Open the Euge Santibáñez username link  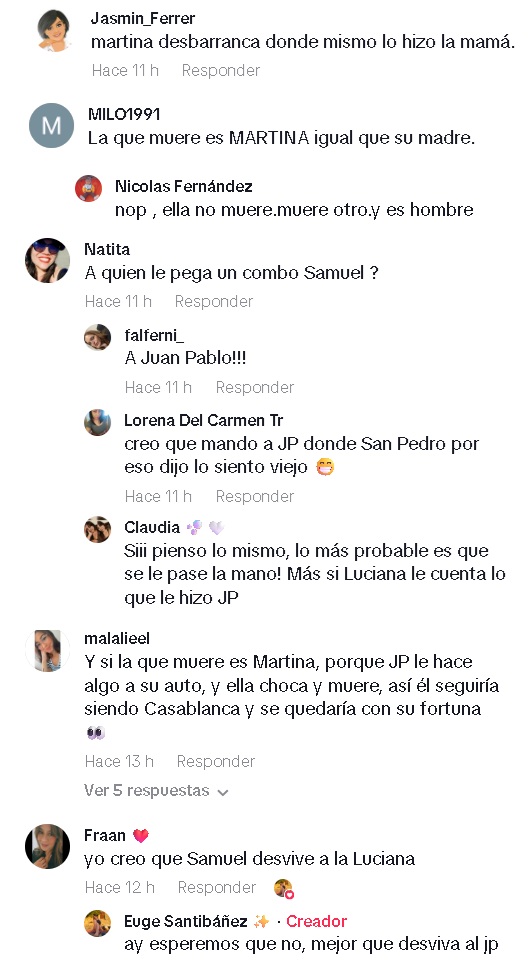coord(186,921)
